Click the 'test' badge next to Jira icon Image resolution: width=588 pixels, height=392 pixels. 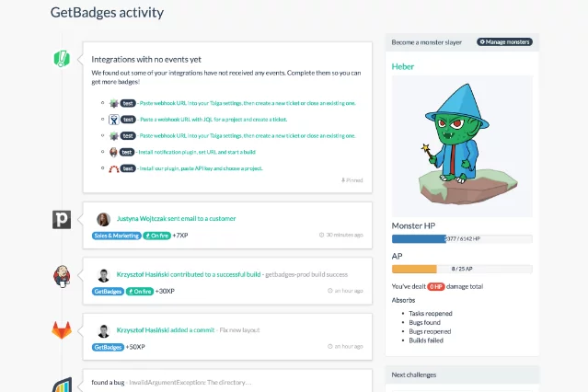click(128, 120)
